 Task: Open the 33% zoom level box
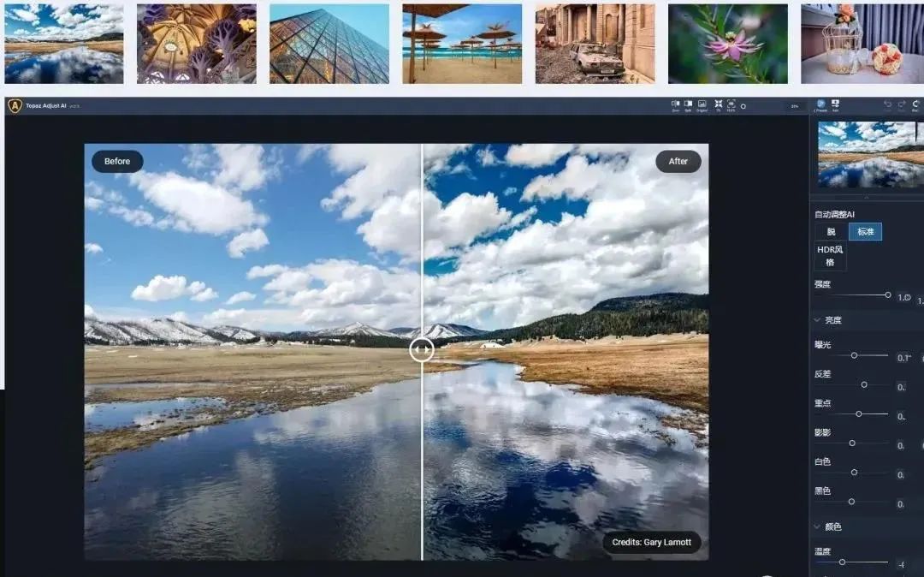tap(794, 106)
